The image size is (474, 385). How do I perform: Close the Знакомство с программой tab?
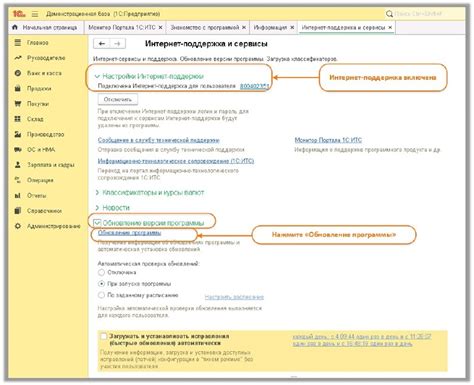(x=244, y=28)
